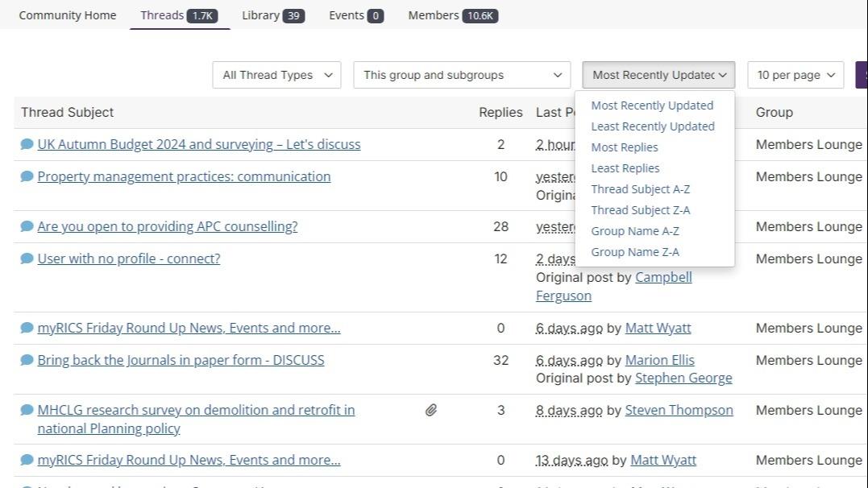Image resolution: width=868 pixels, height=488 pixels.
Task: Collapse the Most Recently Updated sort dropdown
Action: 658,75
